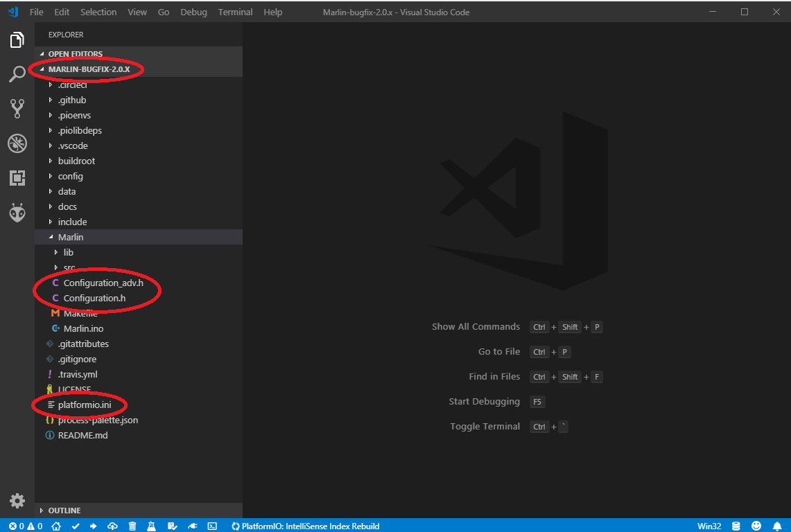Open the Extensions view
This screenshot has width=791, height=532.
click(x=17, y=178)
